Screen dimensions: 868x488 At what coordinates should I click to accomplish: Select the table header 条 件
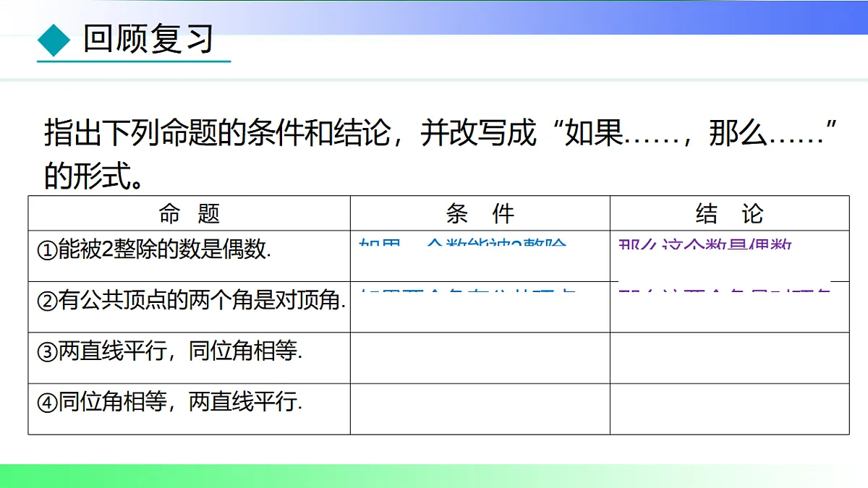[x=480, y=214]
